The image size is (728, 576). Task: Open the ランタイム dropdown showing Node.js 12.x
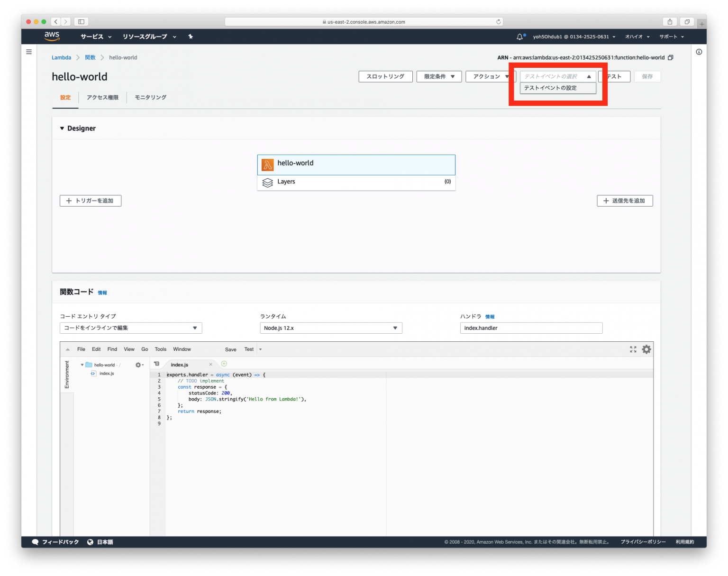(330, 328)
